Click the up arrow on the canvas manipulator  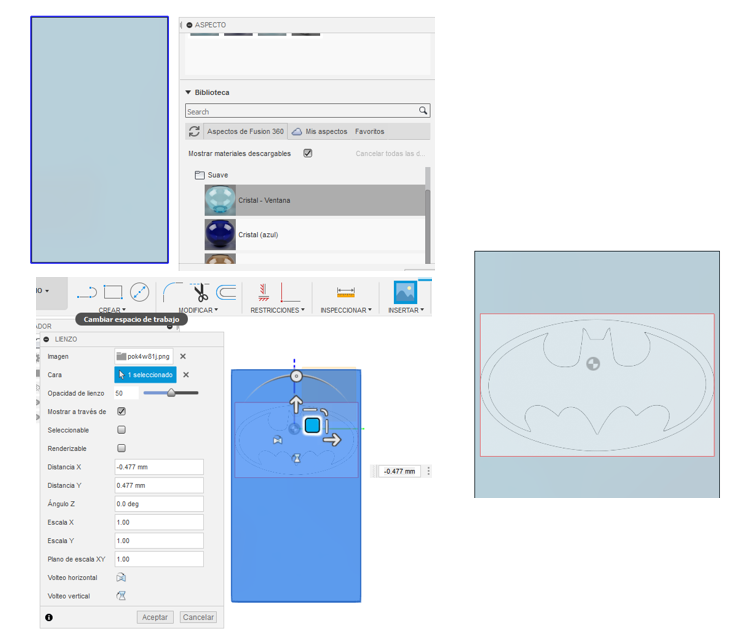pos(296,404)
